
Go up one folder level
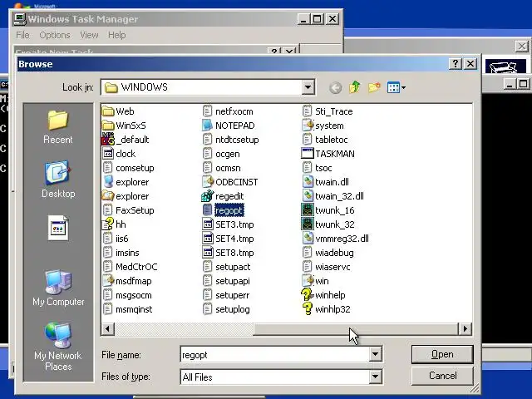pyautogui.click(x=355, y=87)
